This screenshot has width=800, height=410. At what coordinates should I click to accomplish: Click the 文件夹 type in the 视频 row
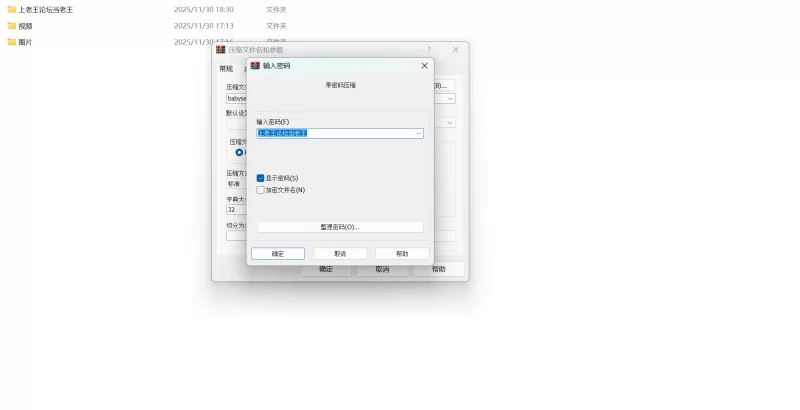tap(276, 25)
